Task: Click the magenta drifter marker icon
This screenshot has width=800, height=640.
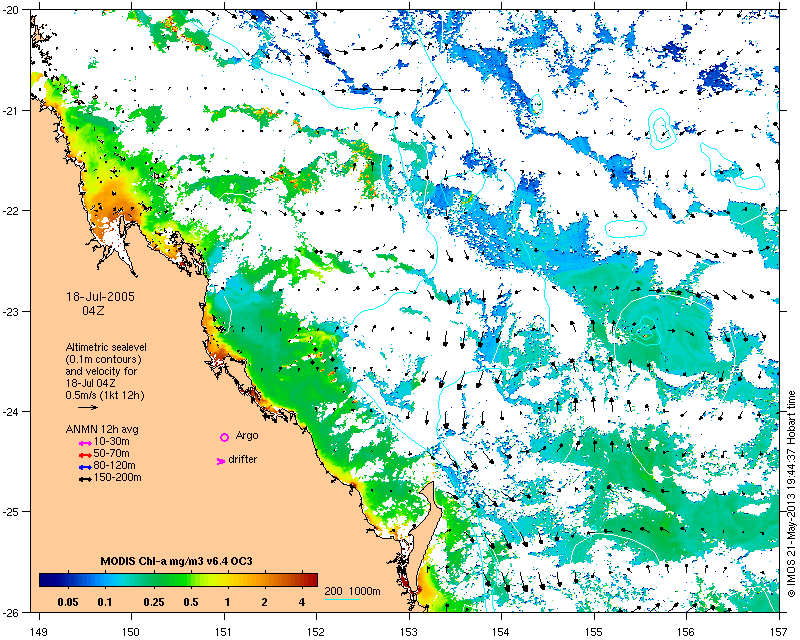Action: [x=221, y=461]
